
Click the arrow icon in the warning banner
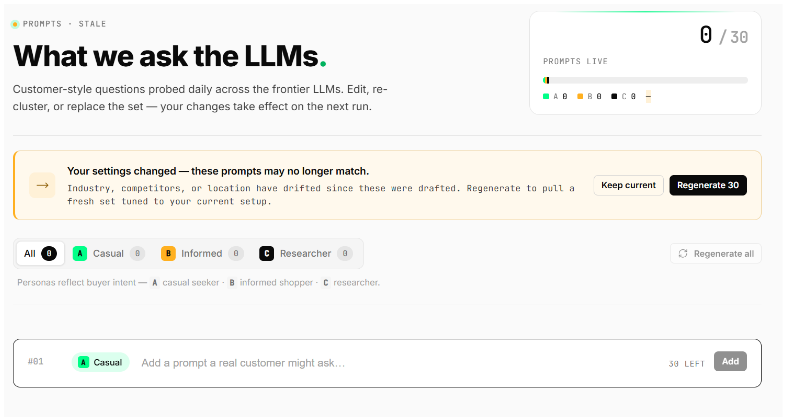42,185
